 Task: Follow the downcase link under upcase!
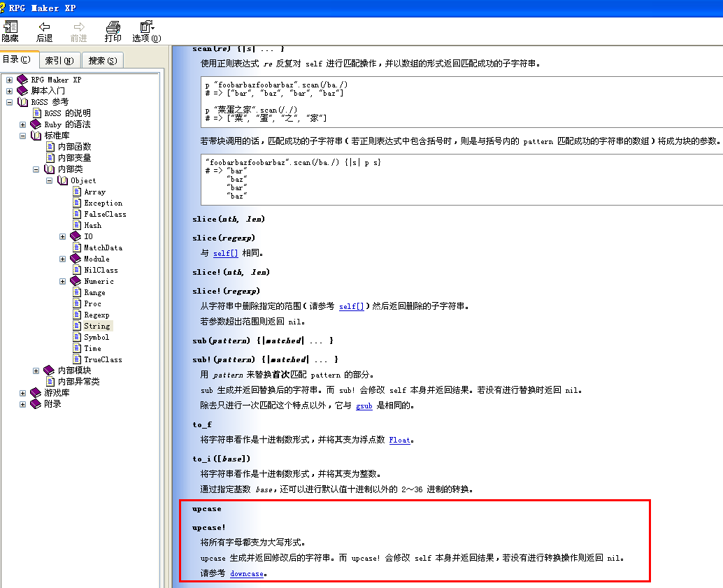pos(247,574)
